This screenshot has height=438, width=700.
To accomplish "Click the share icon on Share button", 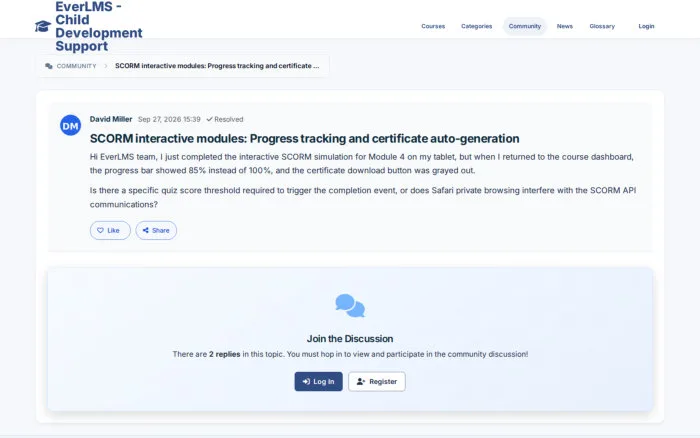I will click(146, 230).
